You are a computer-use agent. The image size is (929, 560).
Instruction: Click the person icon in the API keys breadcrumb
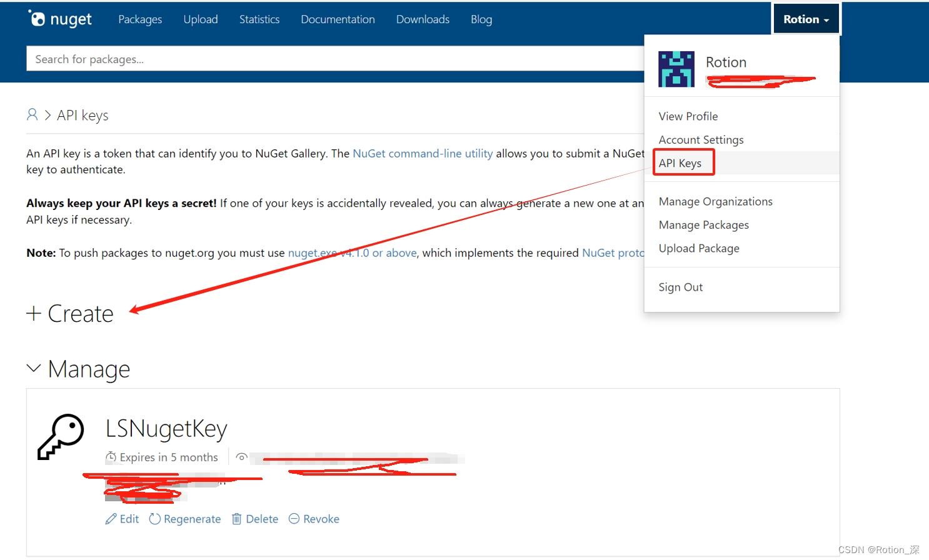coord(32,114)
